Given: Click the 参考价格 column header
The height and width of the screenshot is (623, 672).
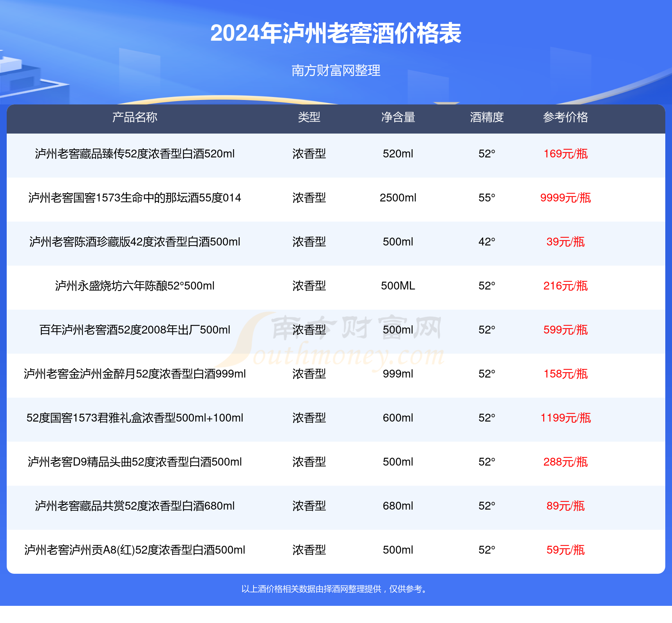Looking at the screenshot, I should pos(566,117).
